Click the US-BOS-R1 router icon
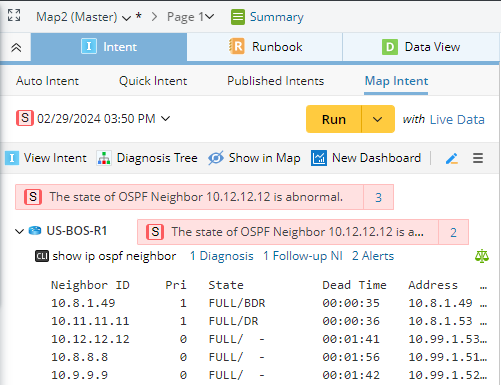501x385 pixels. 35,230
